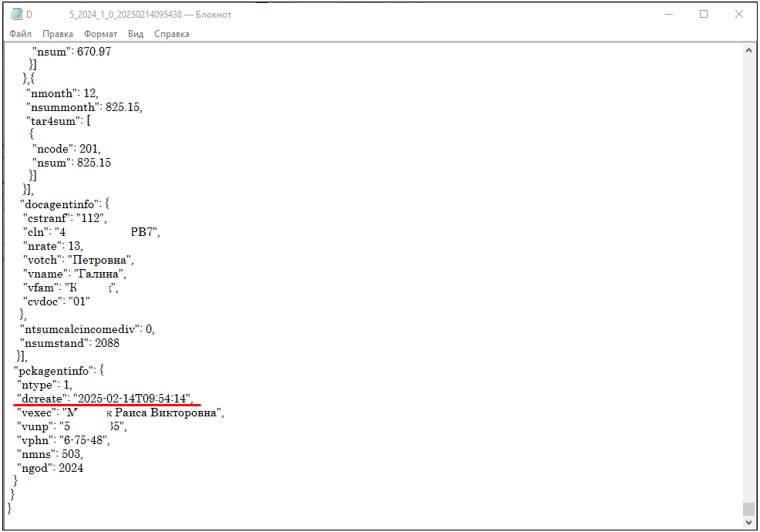Place cursor at nsumstand value 2088
Screen dimensions: 760x532
pyautogui.click(x=106, y=342)
